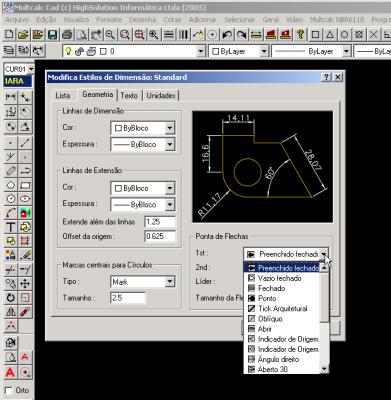
Task: Select the move four-arrows tool
Action: [x=25, y=284]
